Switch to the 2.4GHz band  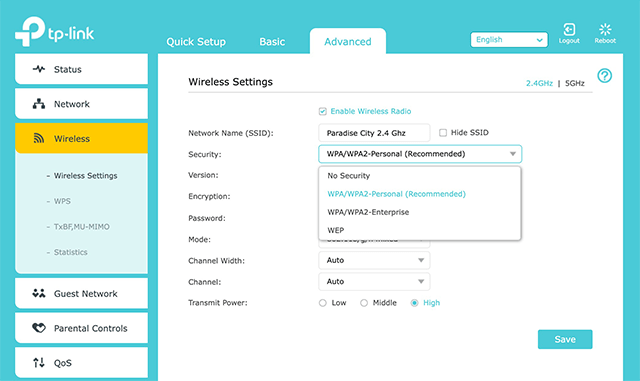pos(539,83)
